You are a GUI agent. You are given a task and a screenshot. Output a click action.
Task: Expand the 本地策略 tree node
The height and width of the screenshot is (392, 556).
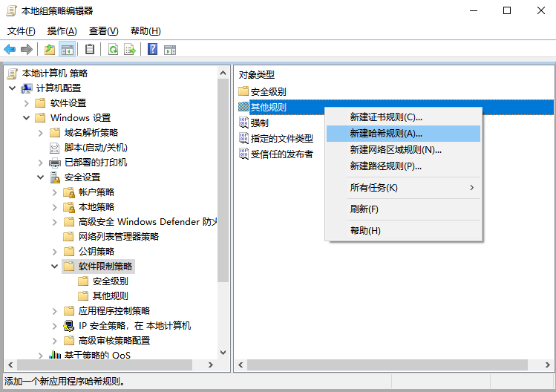pyautogui.click(x=55, y=207)
